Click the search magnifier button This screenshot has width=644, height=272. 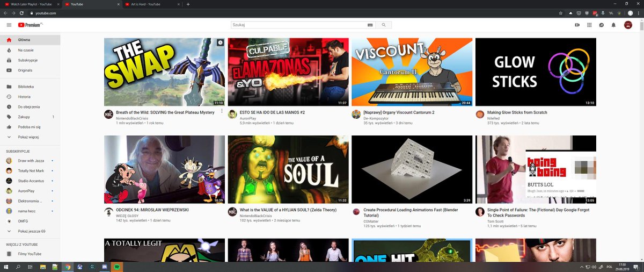pos(384,25)
